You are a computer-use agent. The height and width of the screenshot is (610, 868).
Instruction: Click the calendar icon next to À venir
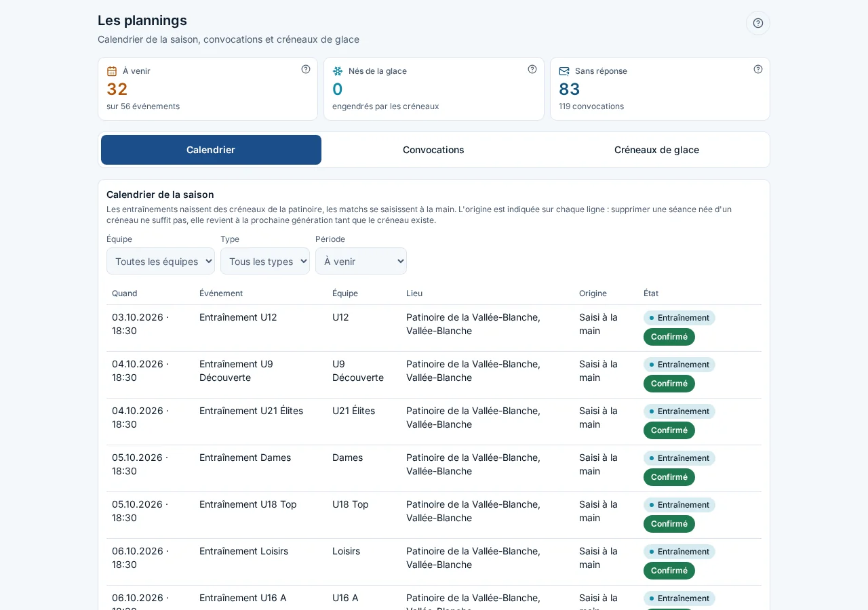click(112, 71)
